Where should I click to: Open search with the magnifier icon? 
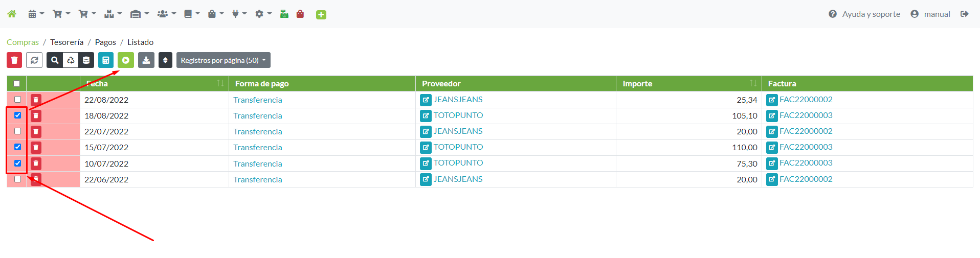[x=55, y=60]
